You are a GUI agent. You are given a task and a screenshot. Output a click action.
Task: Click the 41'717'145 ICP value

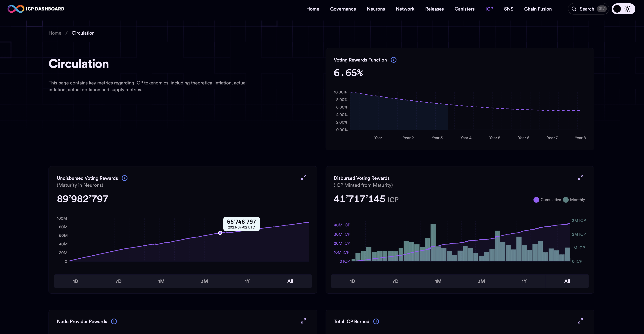366,199
